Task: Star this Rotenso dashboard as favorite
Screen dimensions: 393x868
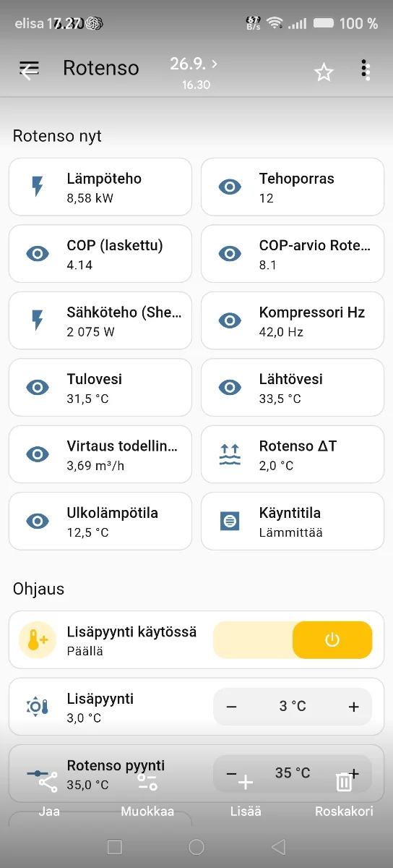Action: click(324, 71)
